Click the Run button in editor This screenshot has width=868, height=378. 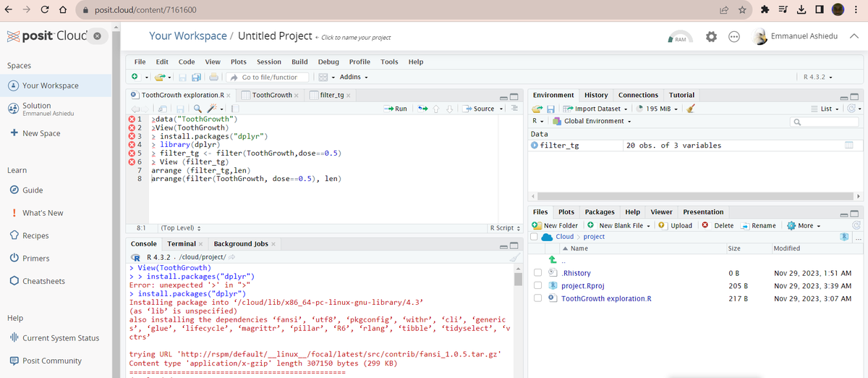click(x=396, y=109)
